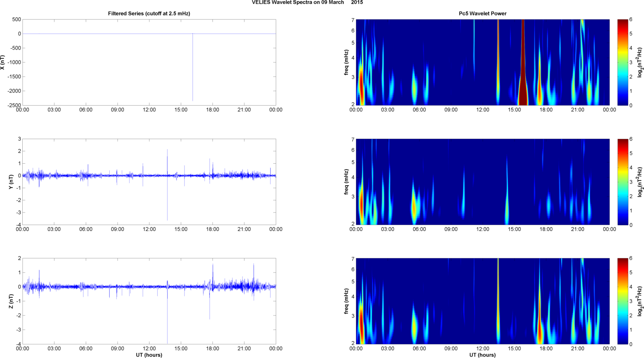Screen dimensions: 644x358
Task: Click the large negative spike in X series
Action: [x=193, y=67]
